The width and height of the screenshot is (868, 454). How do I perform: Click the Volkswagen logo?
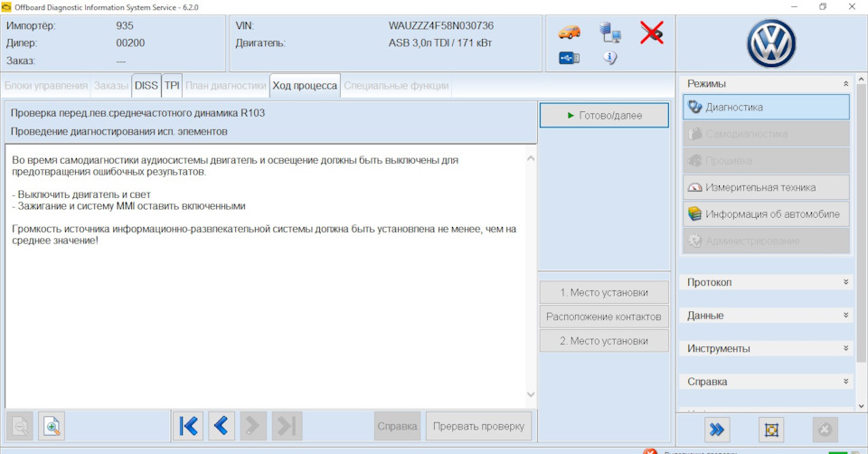(x=771, y=43)
